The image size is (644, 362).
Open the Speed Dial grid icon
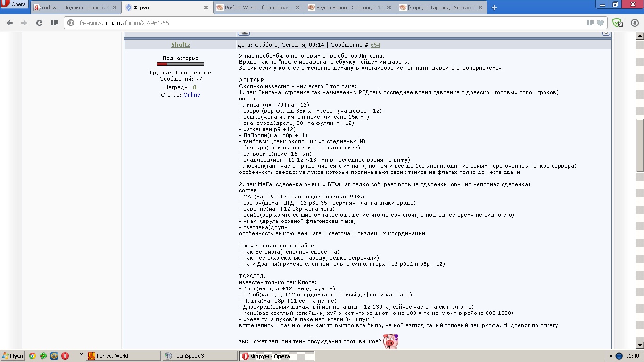click(x=54, y=23)
